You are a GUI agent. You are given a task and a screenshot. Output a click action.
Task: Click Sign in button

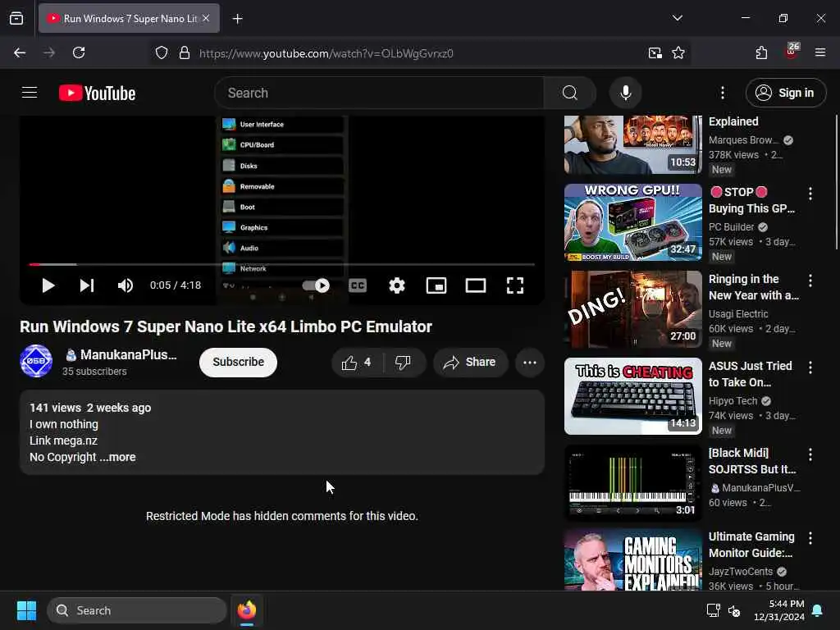point(786,93)
